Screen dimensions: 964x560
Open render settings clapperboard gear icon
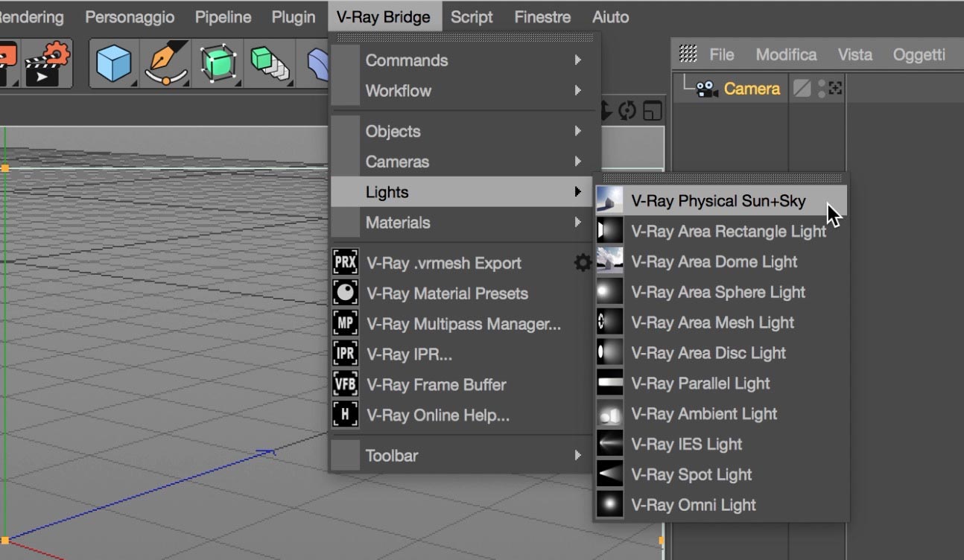pos(47,63)
